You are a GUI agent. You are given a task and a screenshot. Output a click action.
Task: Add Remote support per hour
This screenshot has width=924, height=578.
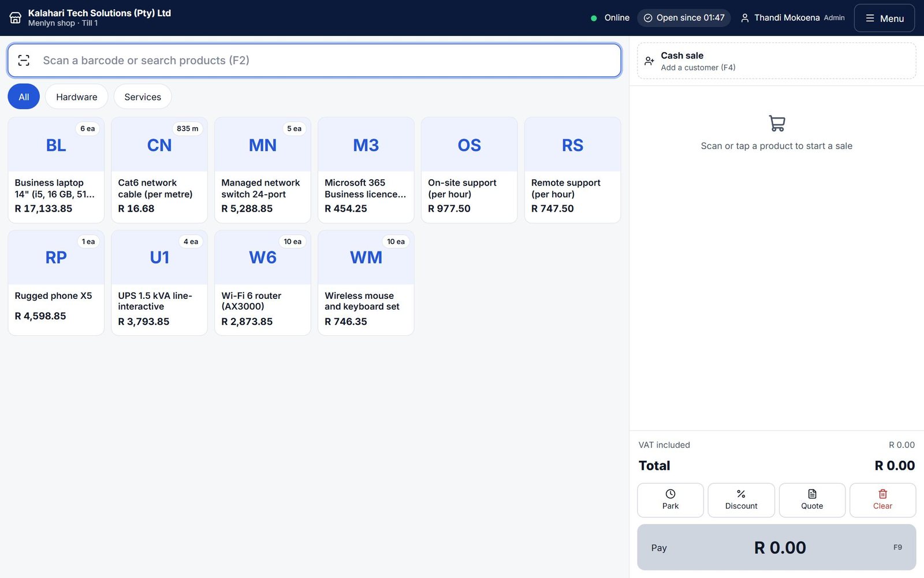573,170
